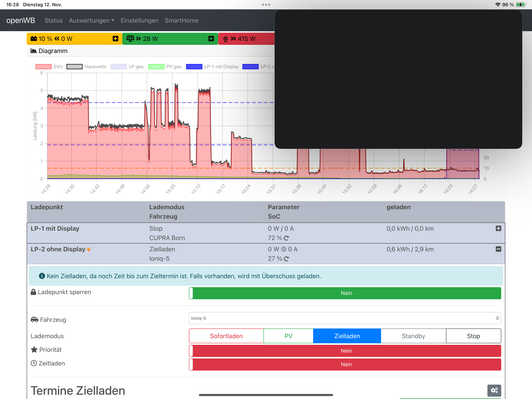Image resolution: width=532 pixels, height=399 pixels.
Task: Open the Fahrzeug Ioniq-5 dropdown
Action: coord(345,318)
